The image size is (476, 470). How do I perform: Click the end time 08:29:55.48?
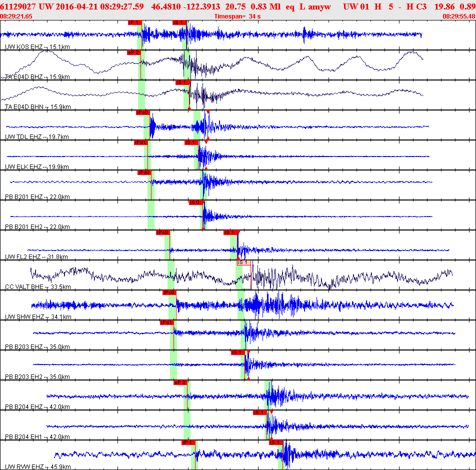[459, 16]
